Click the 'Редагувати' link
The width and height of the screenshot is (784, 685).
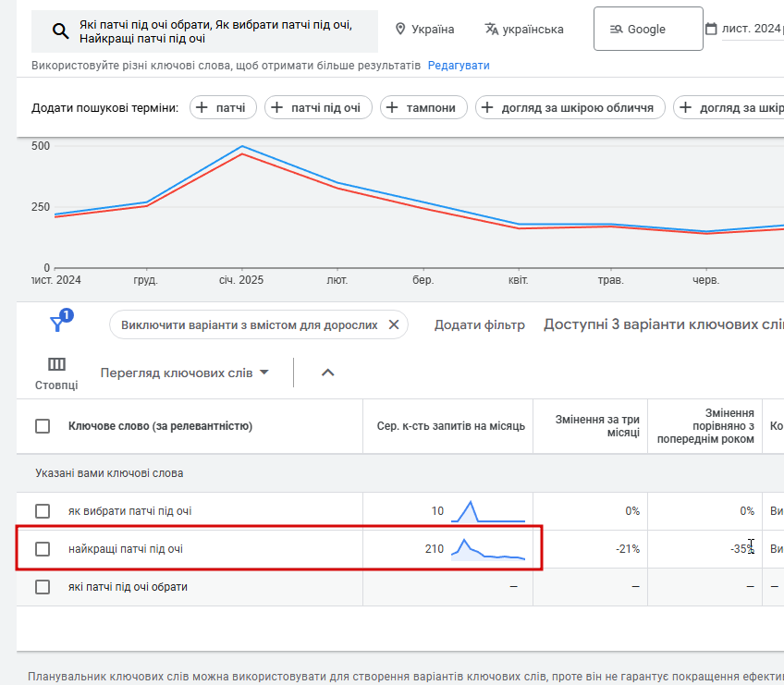coord(459,66)
